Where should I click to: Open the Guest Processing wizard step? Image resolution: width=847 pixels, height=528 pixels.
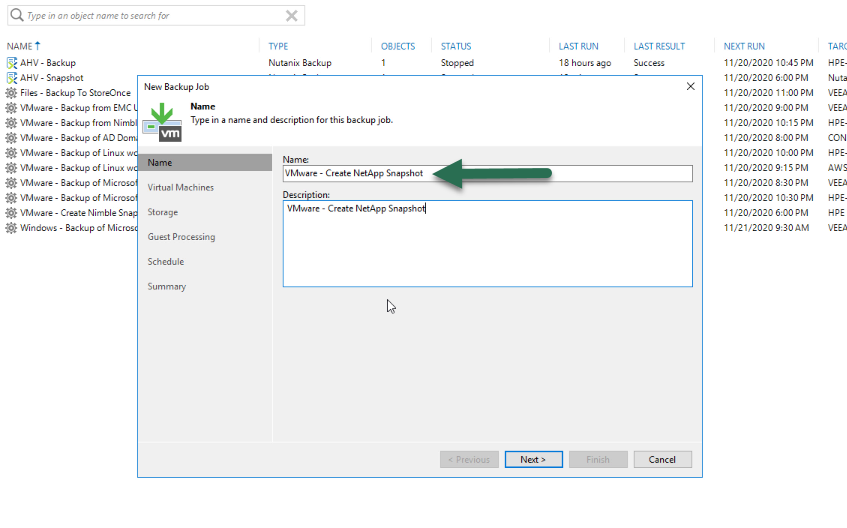(181, 237)
